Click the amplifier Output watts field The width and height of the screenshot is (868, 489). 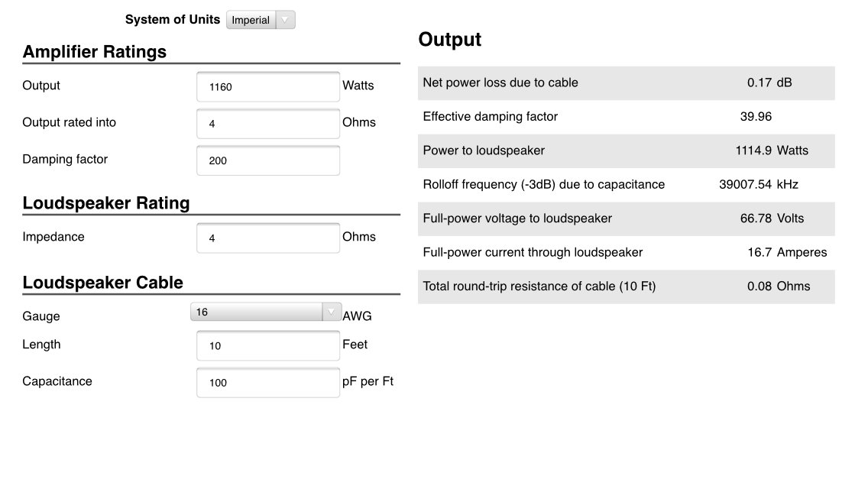click(268, 87)
